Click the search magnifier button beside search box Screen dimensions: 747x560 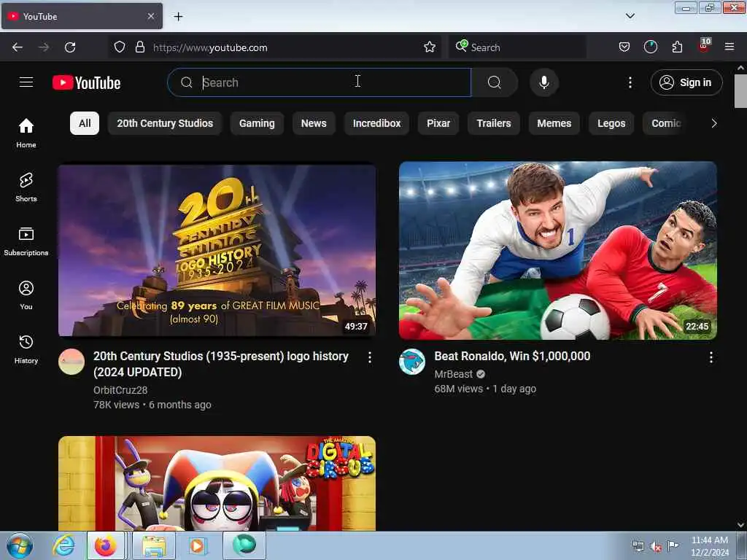pos(495,82)
